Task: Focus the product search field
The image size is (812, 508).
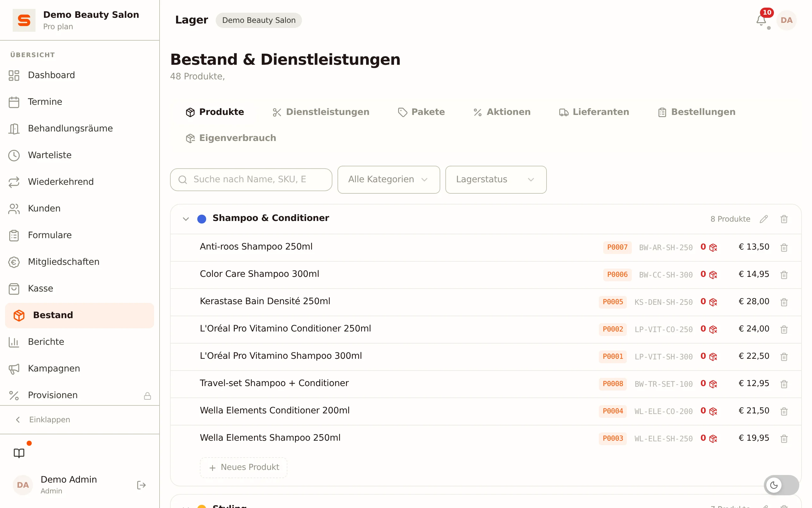Action: tap(251, 180)
